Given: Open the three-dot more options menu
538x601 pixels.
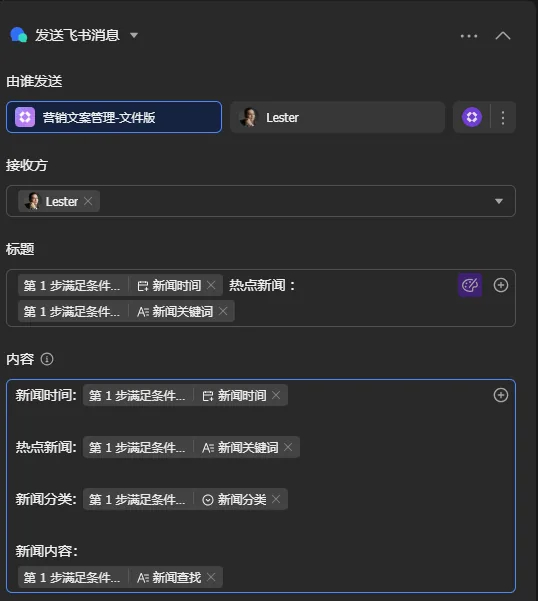Looking at the screenshot, I should point(469,36).
